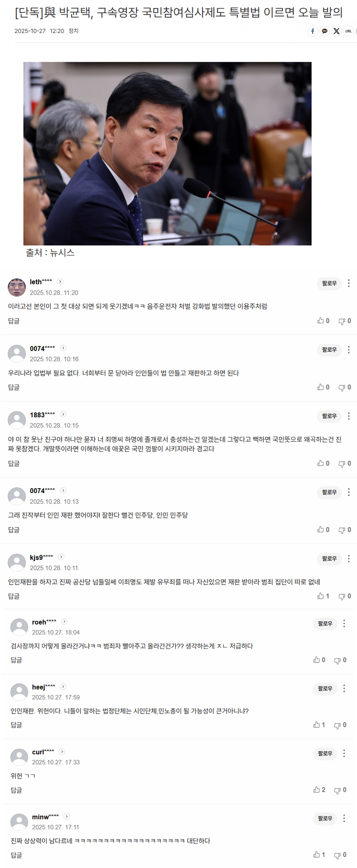Share the article on Facebook
Viewport: 357px width, 868px height.
click(x=312, y=31)
